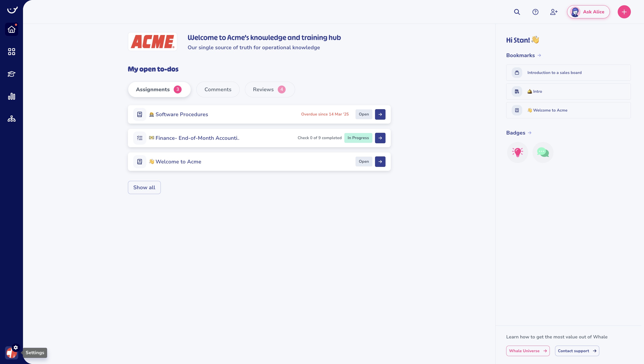Select the Assignments tab
The image size is (644, 364).
pyautogui.click(x=159, y=89)
